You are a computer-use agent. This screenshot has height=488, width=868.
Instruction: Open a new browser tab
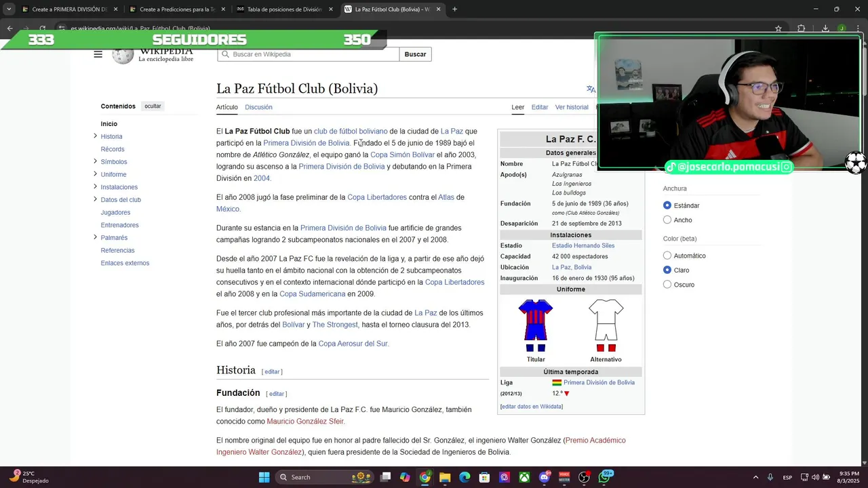(454, 9)
